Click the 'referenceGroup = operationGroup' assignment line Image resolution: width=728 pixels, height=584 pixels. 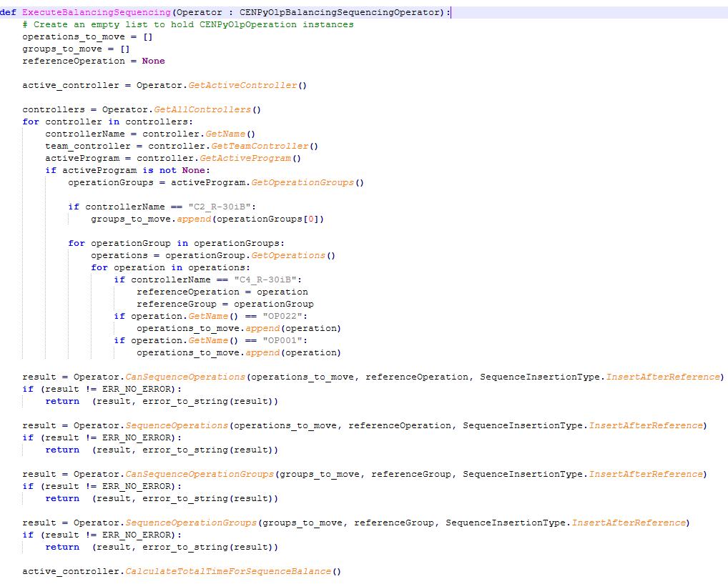pos(225,304)
